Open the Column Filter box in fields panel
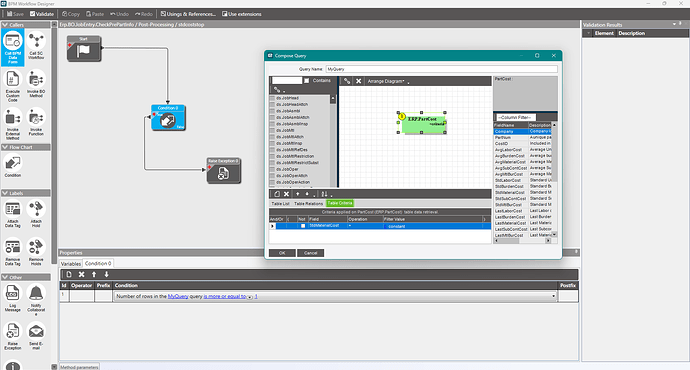Screen dimensions: 690x370 [515, 117]
